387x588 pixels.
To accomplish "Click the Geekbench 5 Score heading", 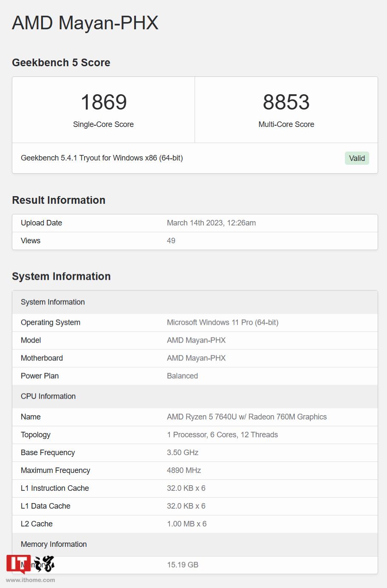I will [61, 63].
